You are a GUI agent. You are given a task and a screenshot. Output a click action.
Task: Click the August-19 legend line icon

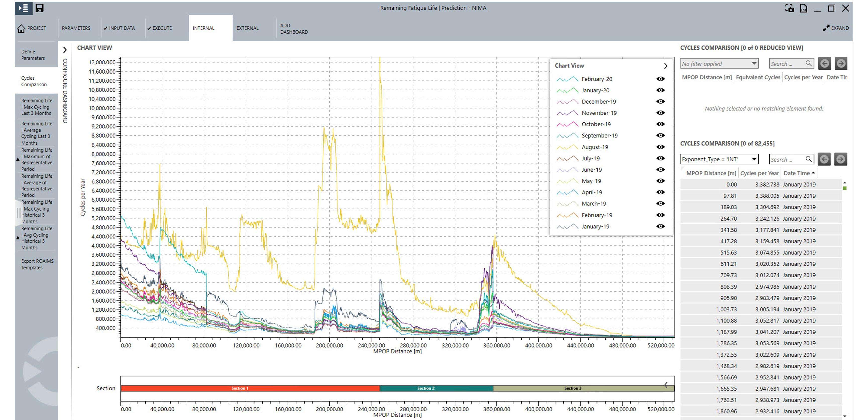(567, 147)
